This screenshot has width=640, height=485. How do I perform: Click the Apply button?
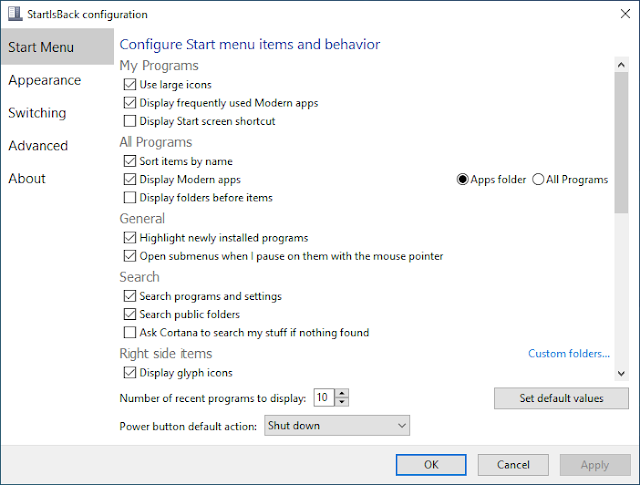[595, 465]
